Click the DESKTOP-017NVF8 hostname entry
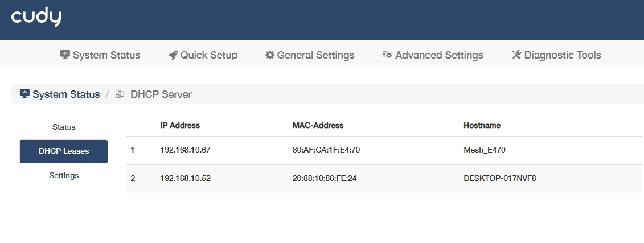The image size is (644, 243). click(500, 179)
